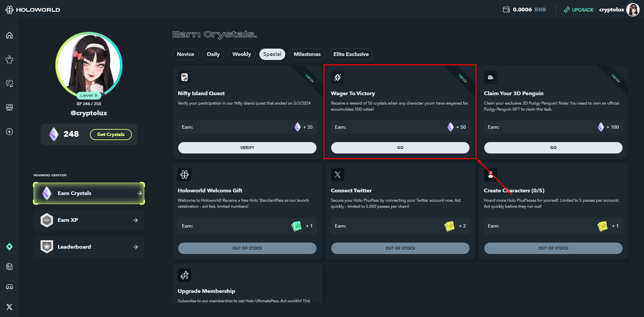Click the yellow pass icon in Connect Twitter
644x317 pixels.
click(x=450, y=226)
